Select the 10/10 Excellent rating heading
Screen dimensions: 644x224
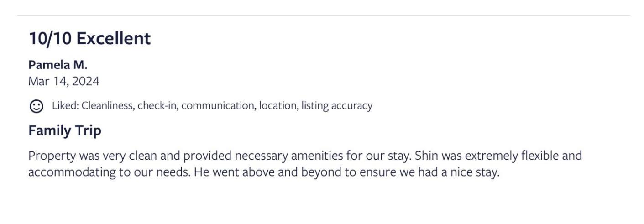89,38
